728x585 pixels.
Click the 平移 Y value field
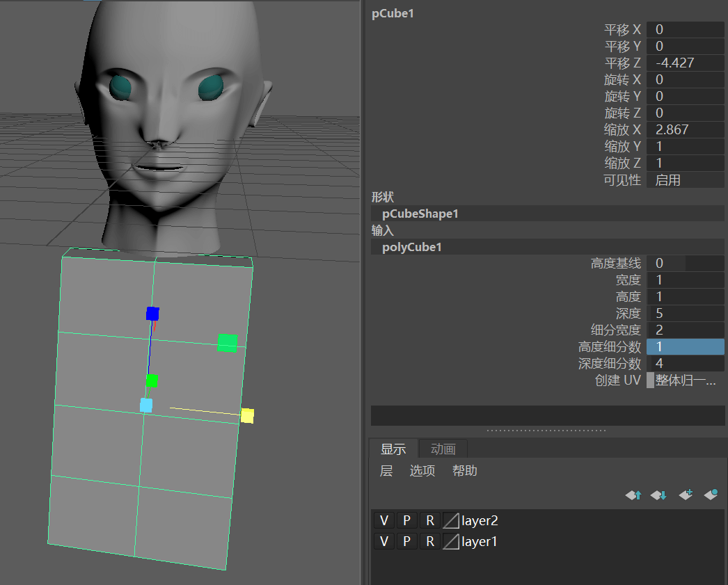point(686,47)
